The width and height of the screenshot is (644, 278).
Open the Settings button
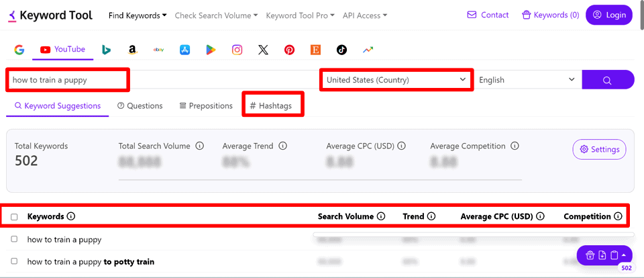[599, 149]
